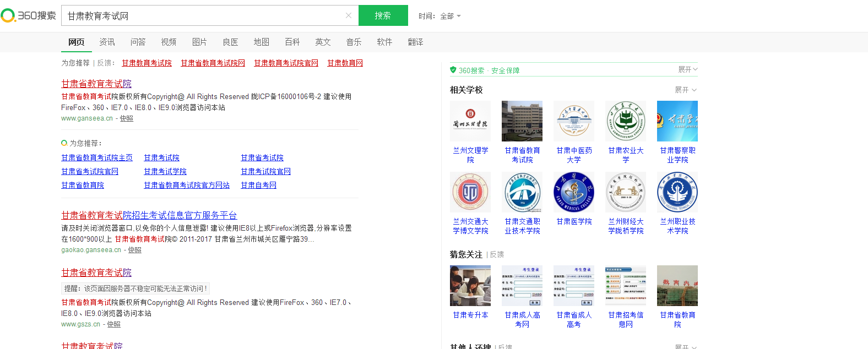This screenshot has height=349, width=868.
Task: Switch to the 软件 tab
Action: [x=384, y=42]
